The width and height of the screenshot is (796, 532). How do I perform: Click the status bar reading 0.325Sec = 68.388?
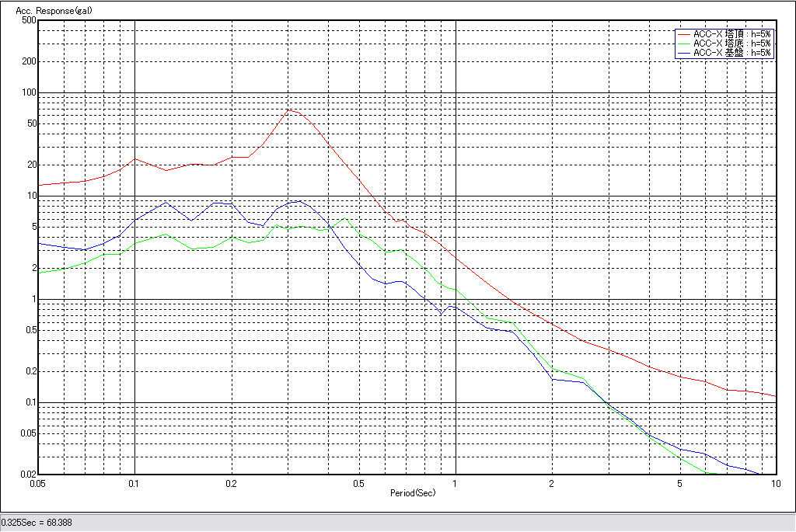pyautogui.click(x=37, y=523)
